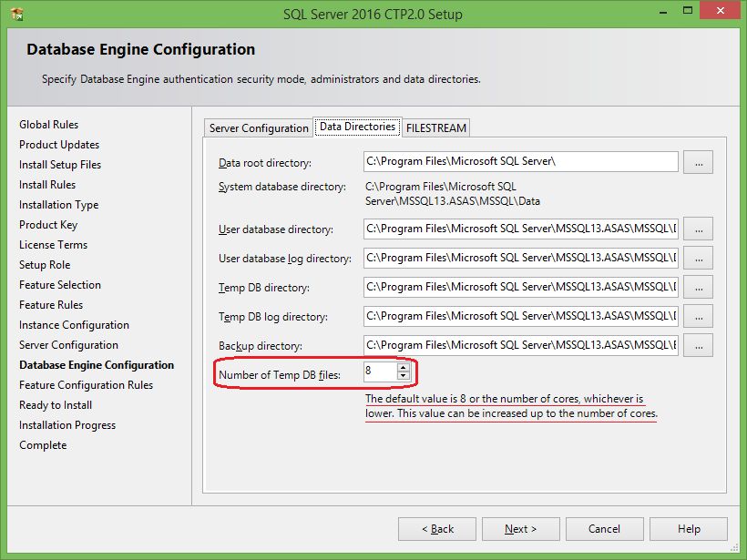
Task: Select License Terms step
Action: 54,244
